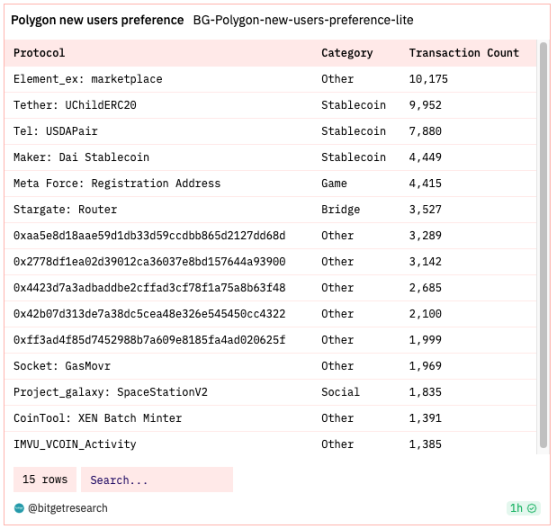557x529 pixels.
Task: Select the Socket: GasMovr row
Action: [x=270, y=366]
